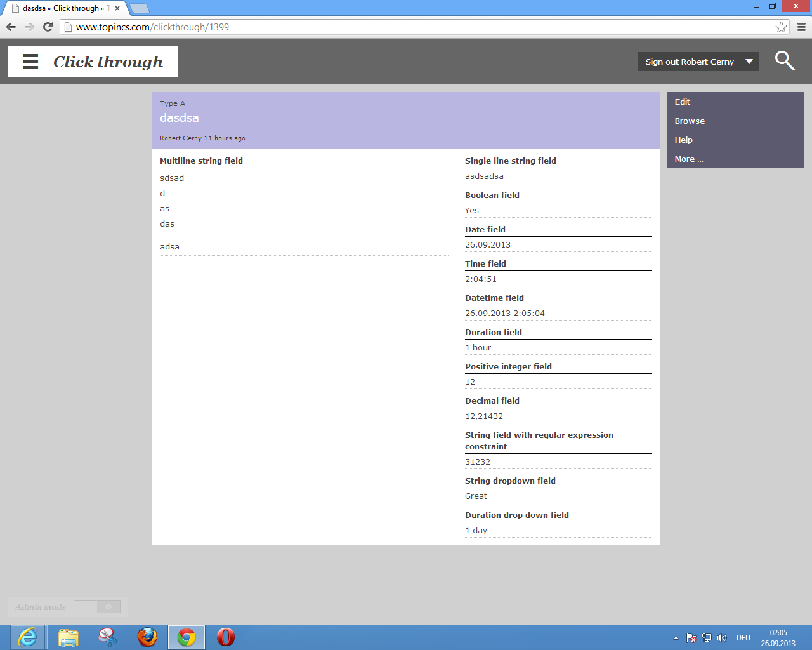Viewport: 812px width, 650px height.
Task: Launch Firefox from the taskbar
Action: click(x=147, y=637)
